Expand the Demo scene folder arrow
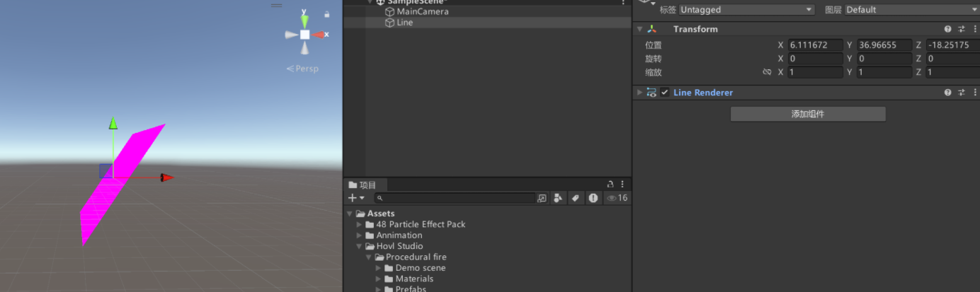Screen dimensions: 980x292 pyautogui.click(x=377, y=268)
